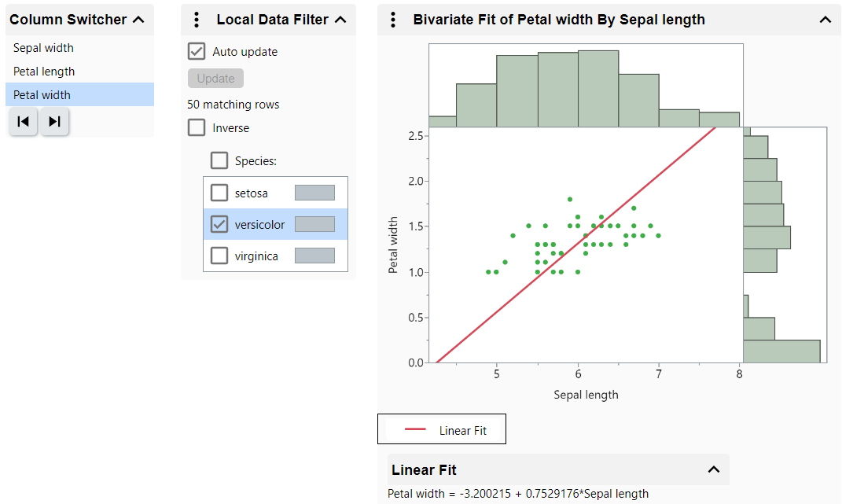The height and width of the screenshot is (504, 842).
Task: Check the setosa species checkbox
Action: (x=219, y=193)
